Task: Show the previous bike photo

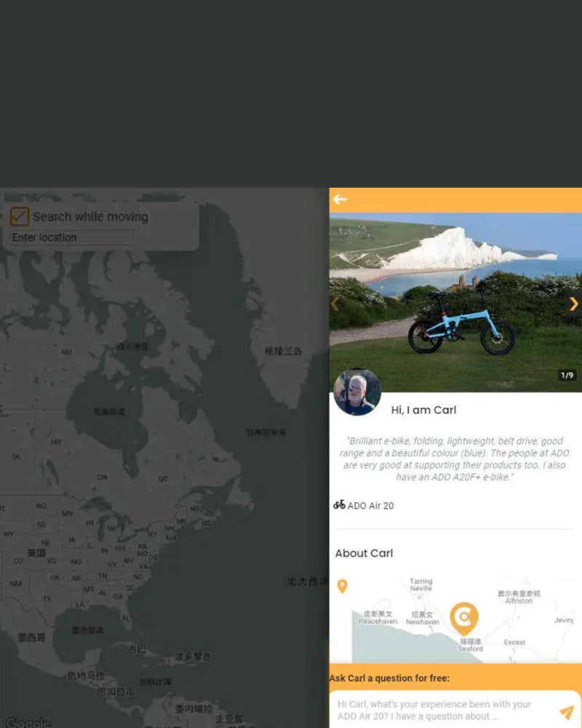Action: pyautogui.click(x=335, y=304)
